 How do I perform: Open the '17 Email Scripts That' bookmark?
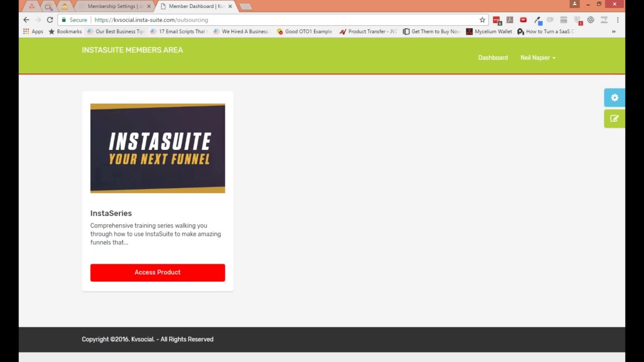pyautogui.click(x=178, y=31)
